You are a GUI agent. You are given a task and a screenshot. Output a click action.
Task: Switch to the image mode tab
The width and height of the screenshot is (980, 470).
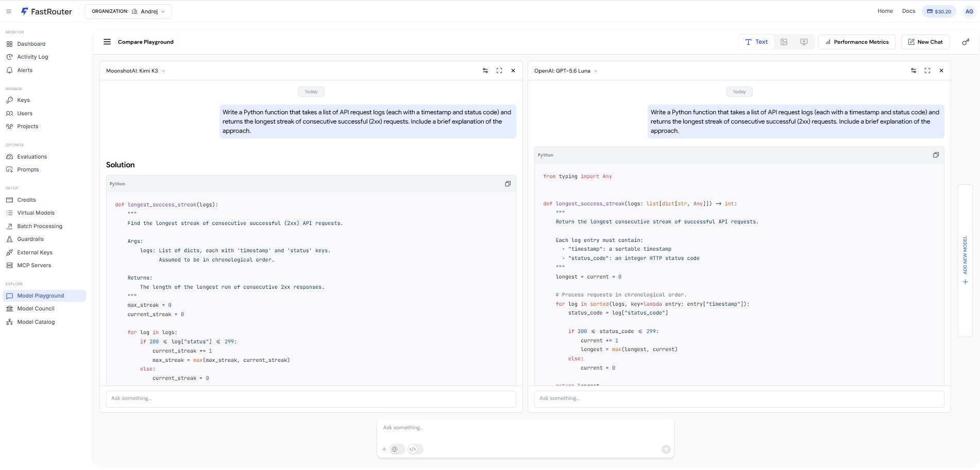784,42
